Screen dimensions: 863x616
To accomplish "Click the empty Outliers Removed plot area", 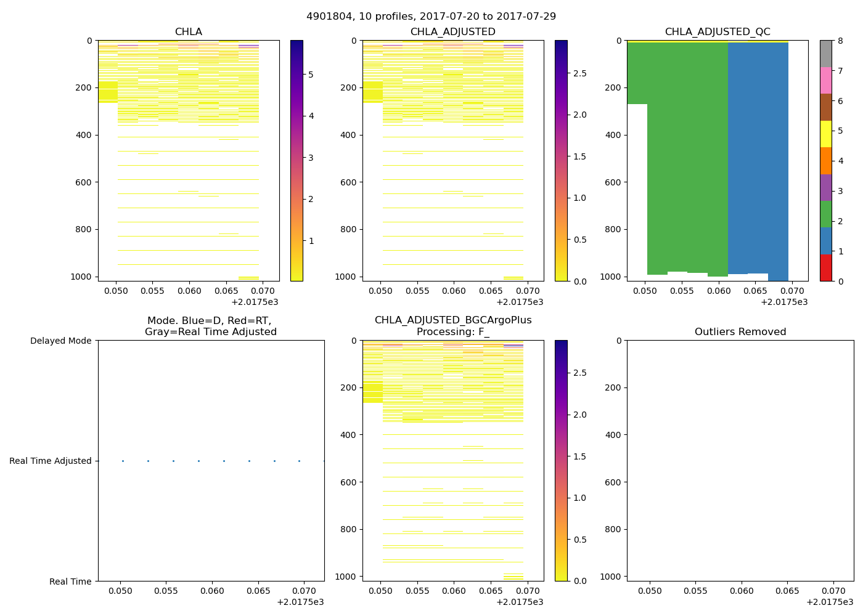I will pyautogui.click(x=740, y=461).
